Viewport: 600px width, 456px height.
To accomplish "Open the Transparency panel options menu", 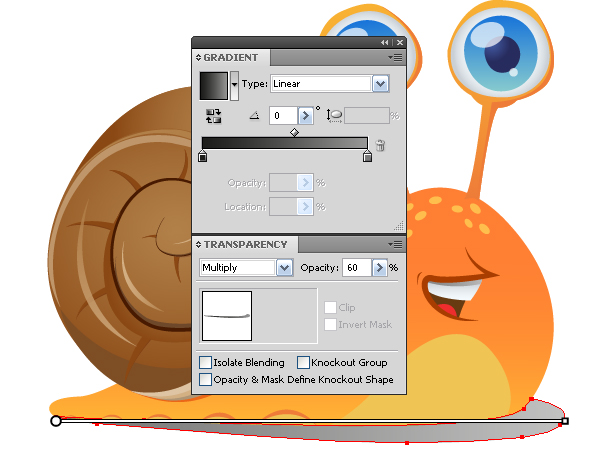I will (396, 244).
